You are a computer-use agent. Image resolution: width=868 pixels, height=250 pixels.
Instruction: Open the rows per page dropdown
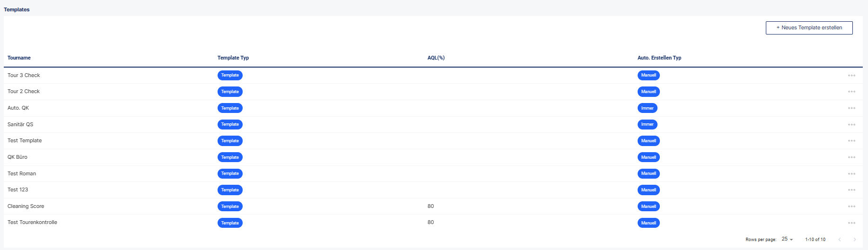click(787, 239)
